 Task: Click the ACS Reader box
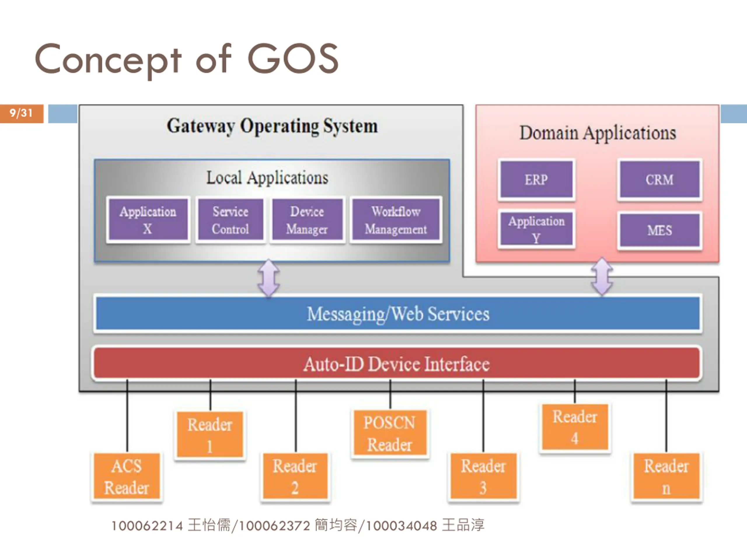pos(127,477)
